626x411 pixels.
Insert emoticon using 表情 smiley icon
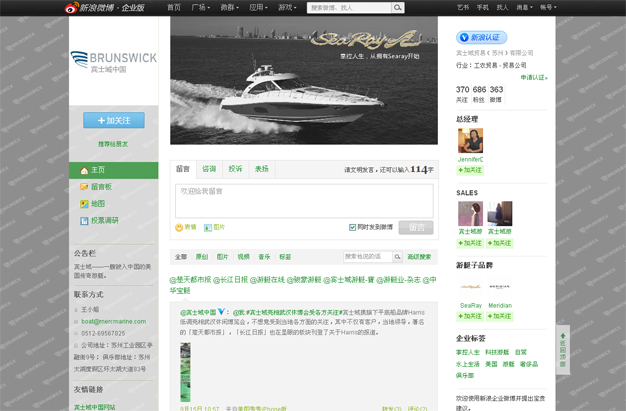[x=179, y=227]
